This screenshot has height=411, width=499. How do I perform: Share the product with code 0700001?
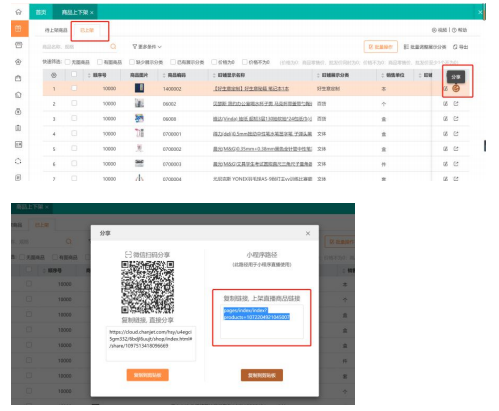click(456, 134)
